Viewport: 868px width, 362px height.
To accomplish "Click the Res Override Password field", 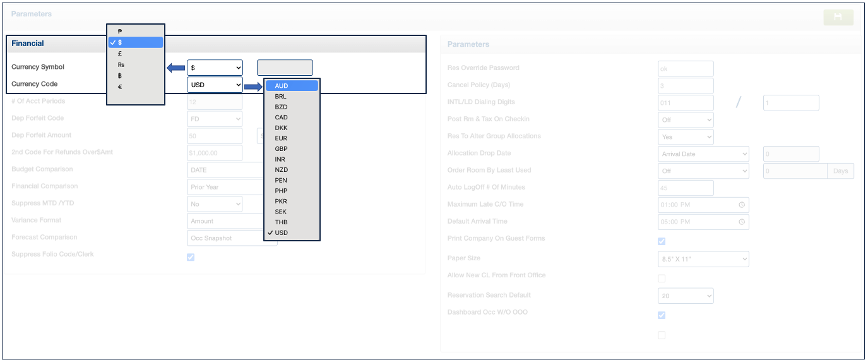I will click(686, 68).
